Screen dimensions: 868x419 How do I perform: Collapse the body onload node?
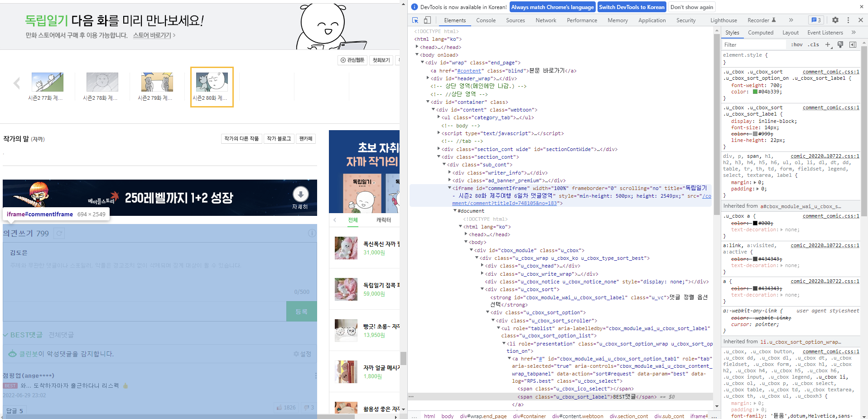click(x=417, y=55)
